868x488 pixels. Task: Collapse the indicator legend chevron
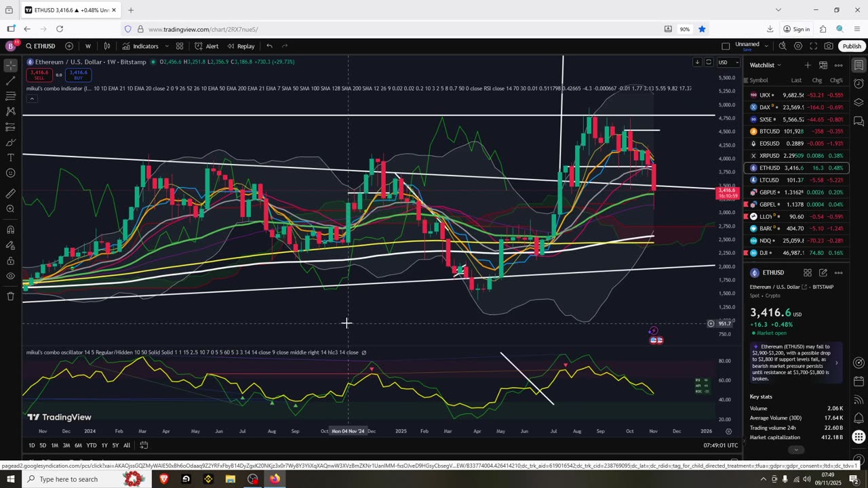click(x=31, y=99)
